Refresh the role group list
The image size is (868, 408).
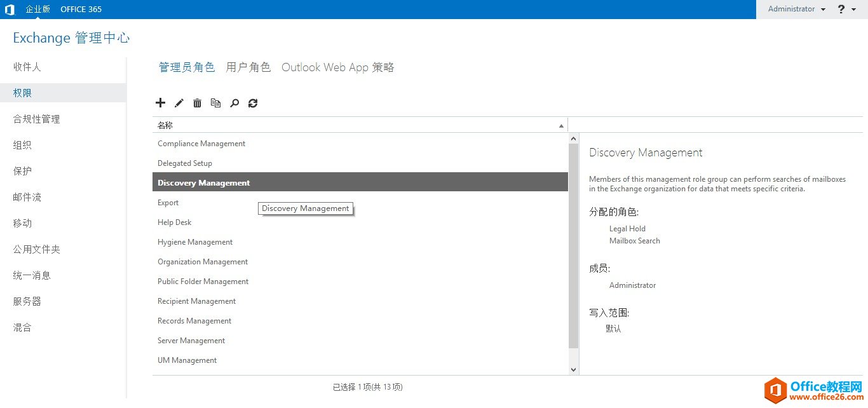252,102
